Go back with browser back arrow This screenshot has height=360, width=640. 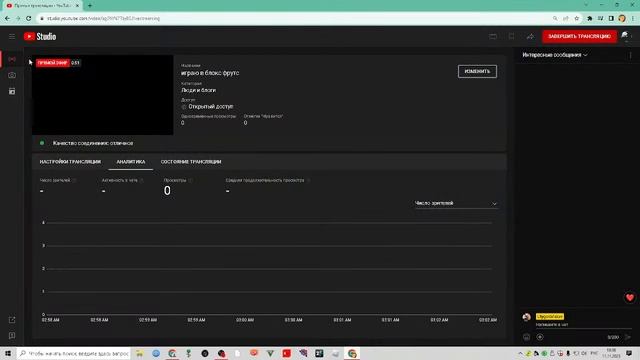(x=7, y=18)
